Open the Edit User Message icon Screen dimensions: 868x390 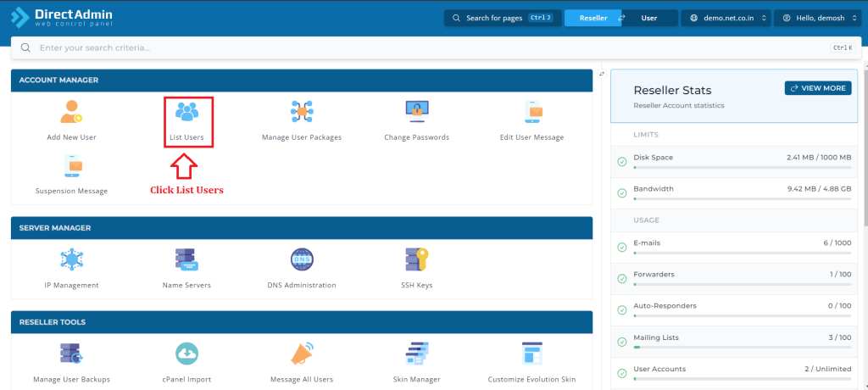[x=532, y=112]
